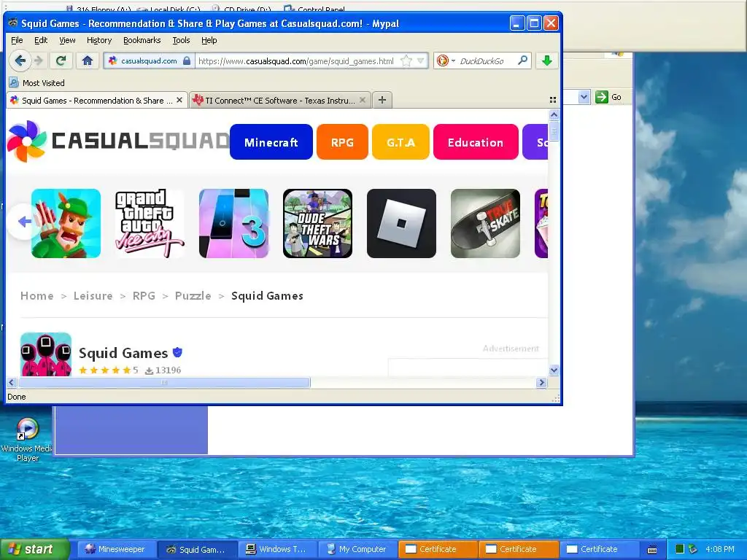Screen dimensions: 747x560
Task: Open the piano tiles 3 game thumbnail
Action: click(233, 223)
